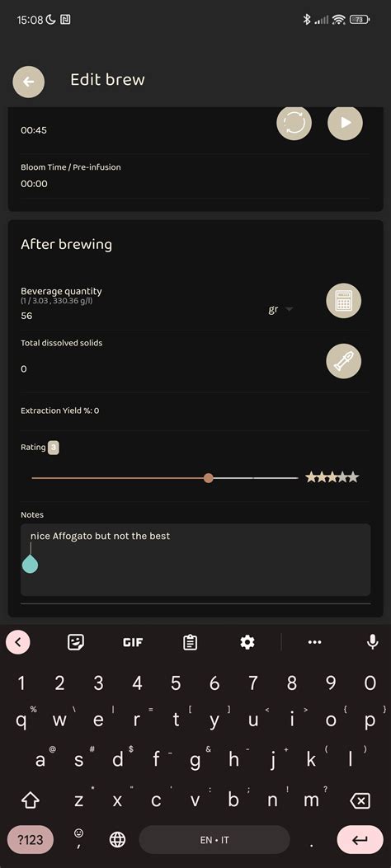Tap the Notes text field
Screen dimensions: 391x868
tap(195, 560)
